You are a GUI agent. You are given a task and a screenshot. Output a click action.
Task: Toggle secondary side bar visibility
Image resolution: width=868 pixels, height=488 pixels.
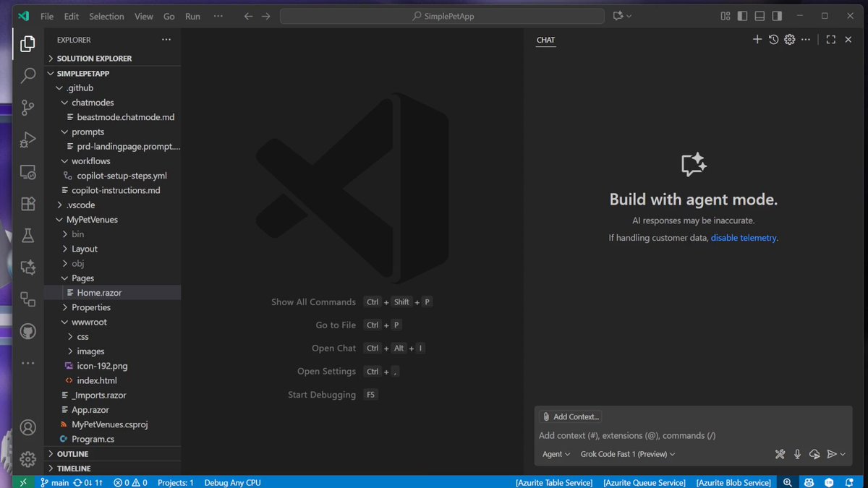[x=777, y=16]
